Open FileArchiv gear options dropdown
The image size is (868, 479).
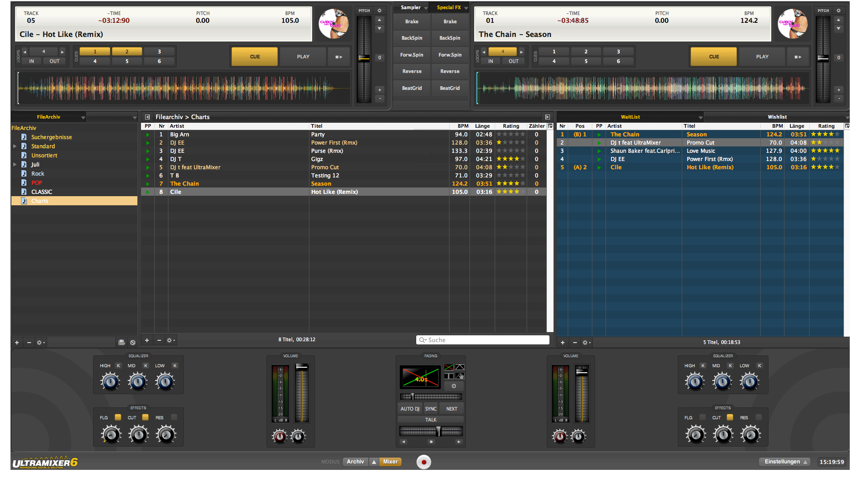pyautogui.click(x=41, y=343)
